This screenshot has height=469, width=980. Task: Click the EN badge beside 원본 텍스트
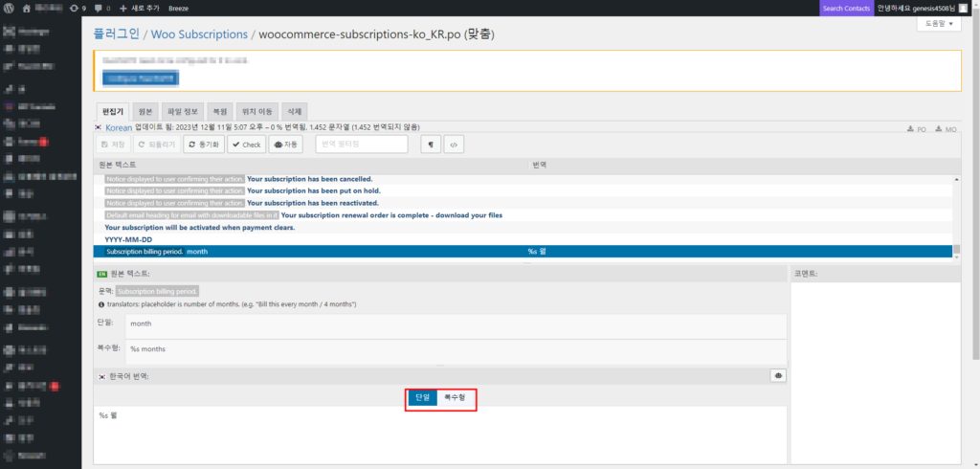[101, 274]
